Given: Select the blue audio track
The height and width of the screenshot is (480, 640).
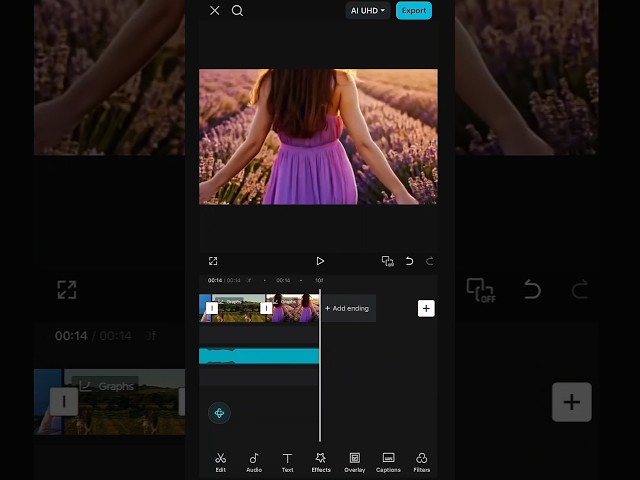Looking at the screenshot, I should (259, 356).
